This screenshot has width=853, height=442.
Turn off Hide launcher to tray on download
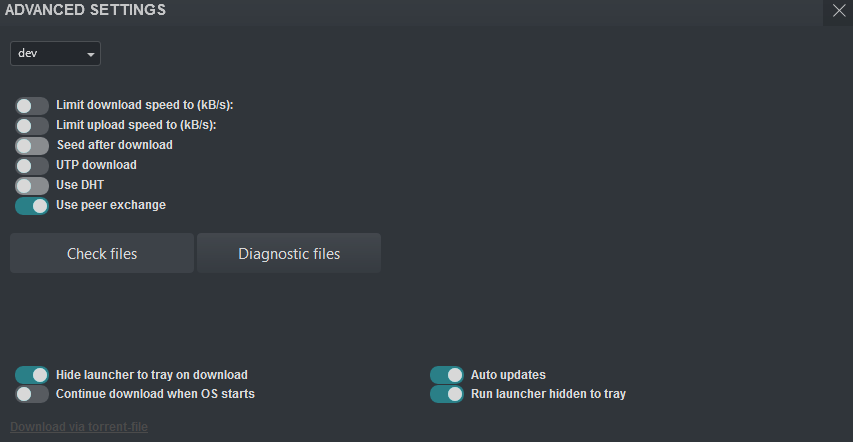pyautogui.click(x=32, y=374)
